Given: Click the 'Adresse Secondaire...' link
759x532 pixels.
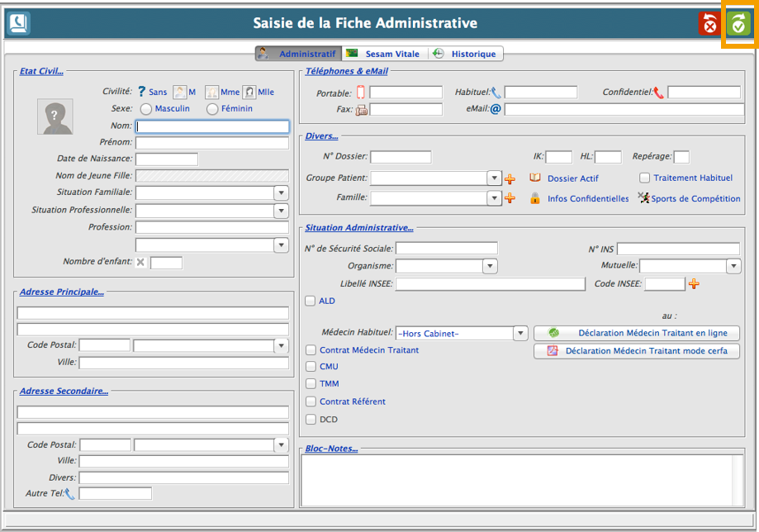Looking at the screenshot, I should point(64,391).
